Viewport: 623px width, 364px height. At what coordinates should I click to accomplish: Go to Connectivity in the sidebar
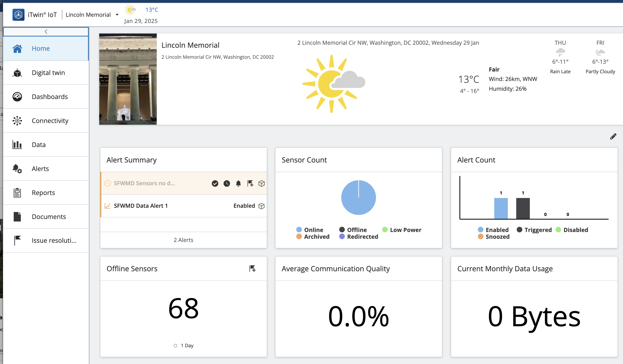click(x=50, y=121)
